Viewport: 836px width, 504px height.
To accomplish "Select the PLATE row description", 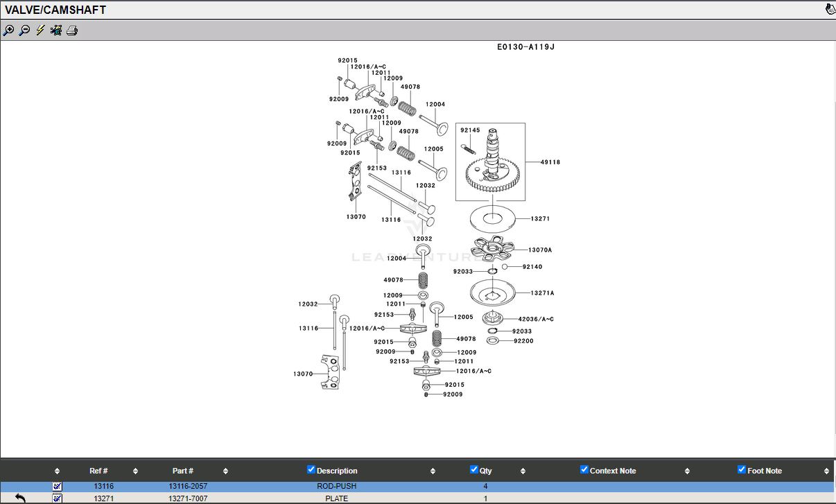I will 337,498.
